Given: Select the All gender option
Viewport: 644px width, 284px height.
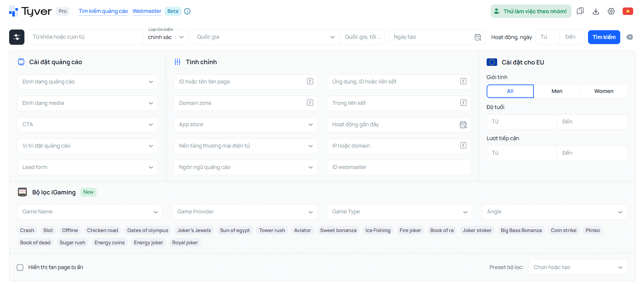Looking at the screenshot, I should pyautogui.click(x=510, y=91).
